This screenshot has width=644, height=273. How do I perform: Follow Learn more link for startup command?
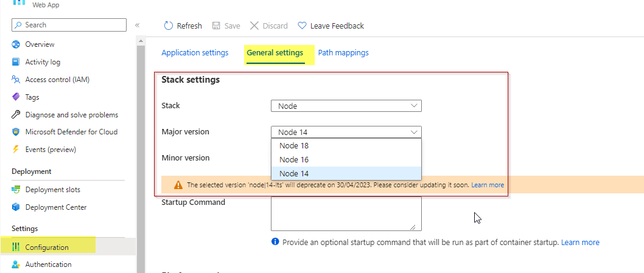580,242
